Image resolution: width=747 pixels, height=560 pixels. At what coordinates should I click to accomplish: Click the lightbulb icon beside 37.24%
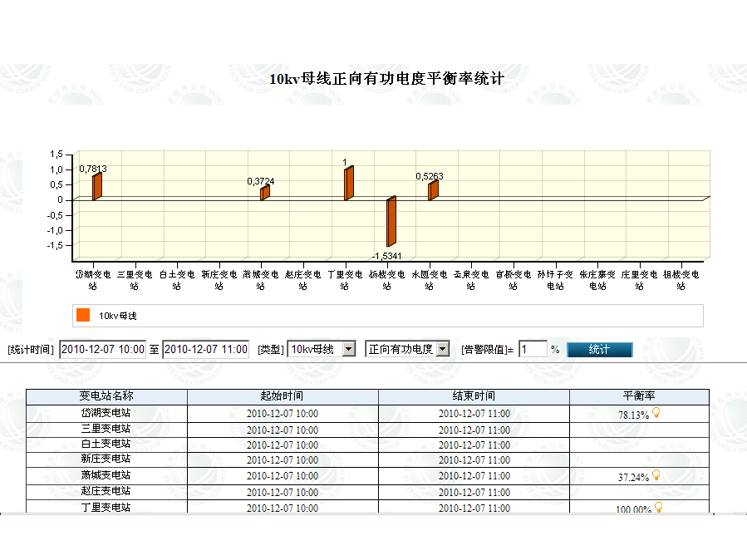[x=656, y=474]
